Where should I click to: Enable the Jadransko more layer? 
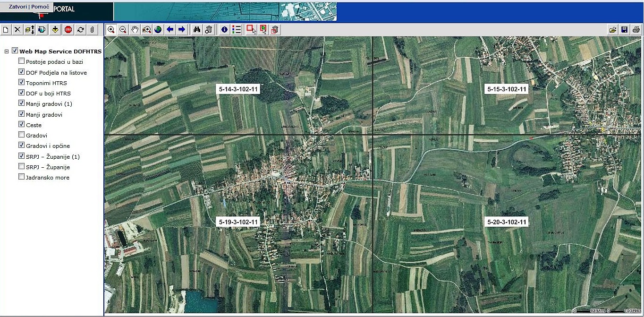tap(21, 177)
